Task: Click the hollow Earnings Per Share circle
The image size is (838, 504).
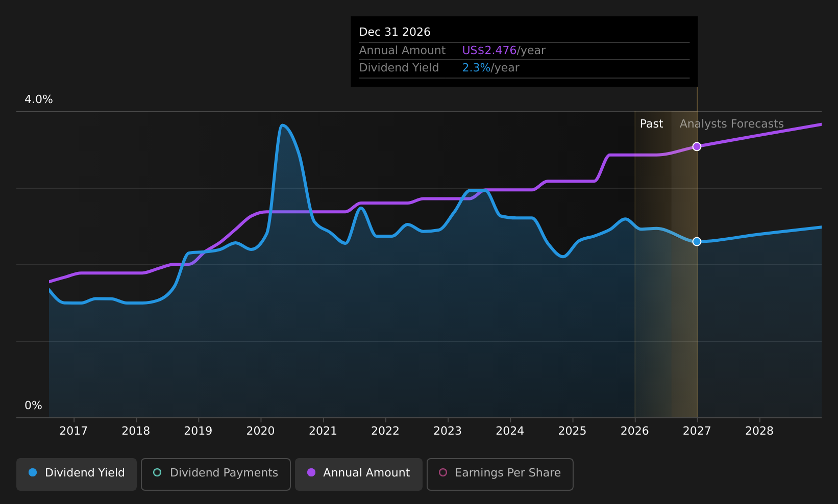Action: [443, 472]
